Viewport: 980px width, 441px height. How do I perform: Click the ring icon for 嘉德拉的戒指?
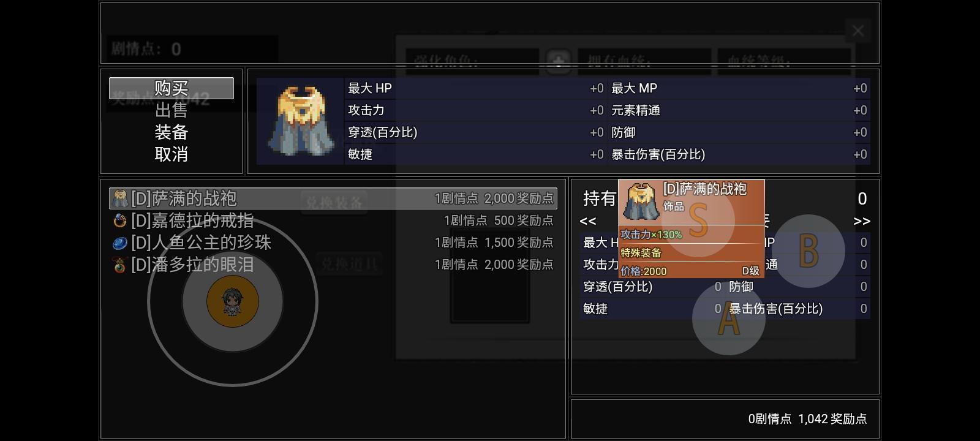[120, 221]
